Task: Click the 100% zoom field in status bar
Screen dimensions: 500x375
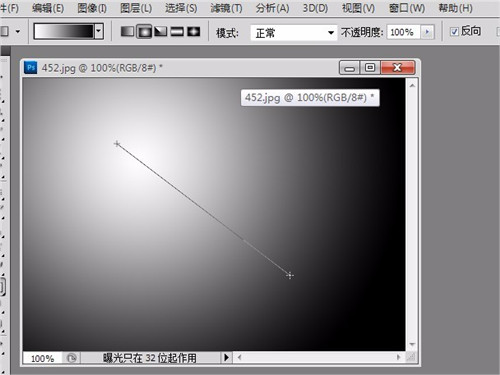Action: 42,358
